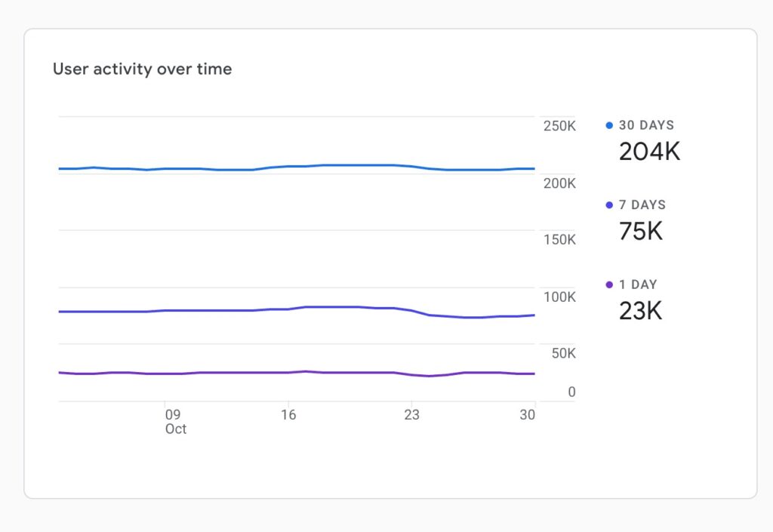Image resolution: width=773 pixels, height=532 pixels.
Task: Click the 150K y-axis label
Action: (559, 239)
